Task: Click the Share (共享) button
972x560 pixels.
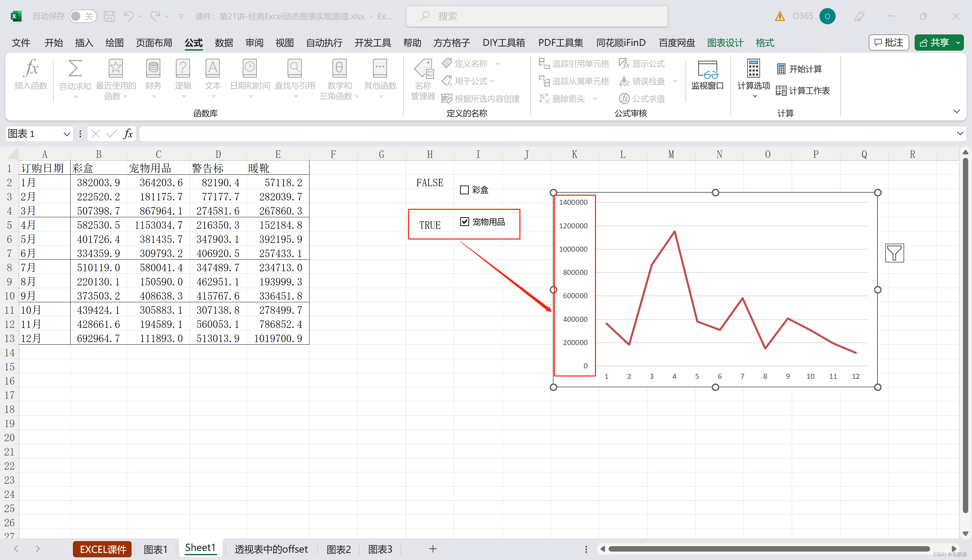Action: (934, 43)
